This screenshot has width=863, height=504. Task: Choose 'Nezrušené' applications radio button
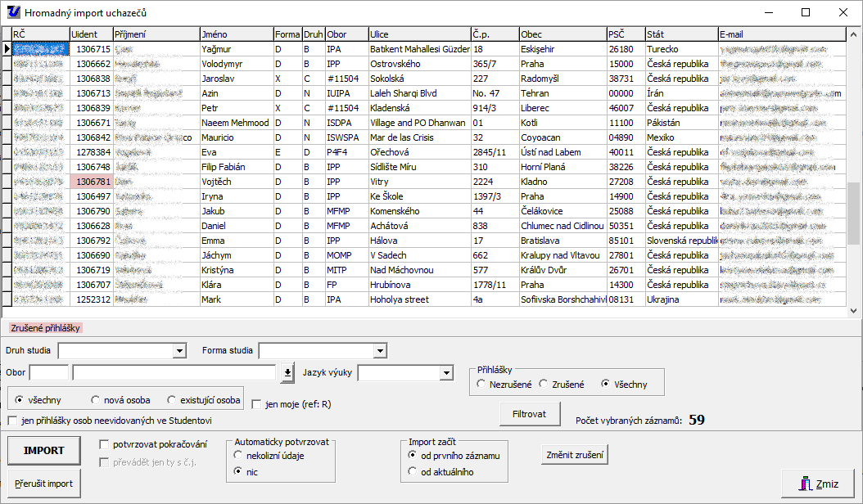pos(481,384)
